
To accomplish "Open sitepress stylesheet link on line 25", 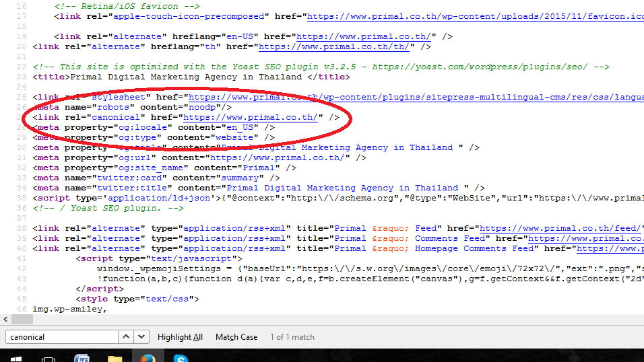I will pyautogui.click(x=416, y=98).
